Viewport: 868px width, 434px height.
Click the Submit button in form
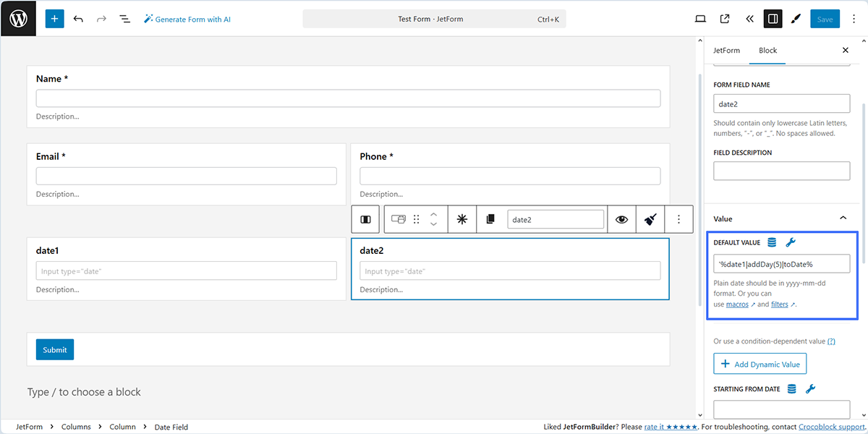coord(55,349)
